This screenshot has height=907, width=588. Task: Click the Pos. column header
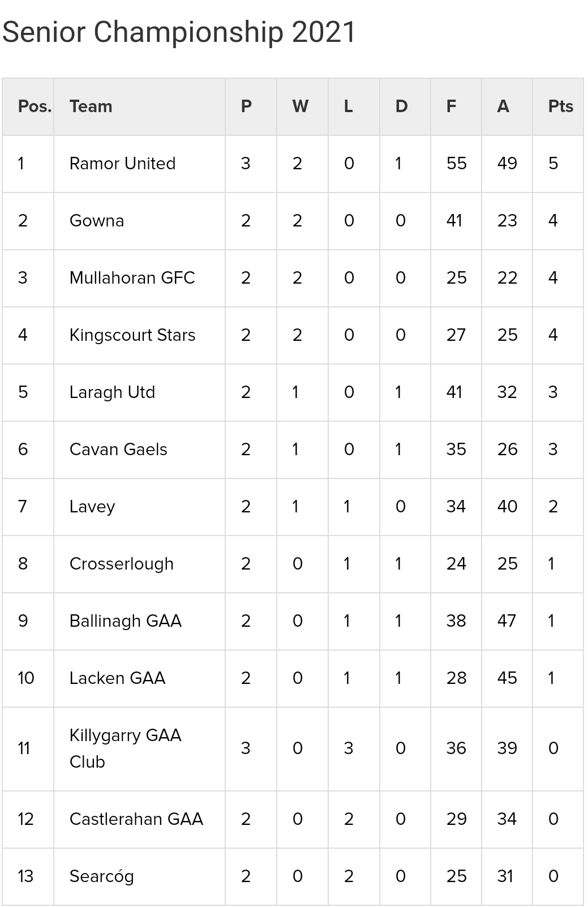coord(35,106)
